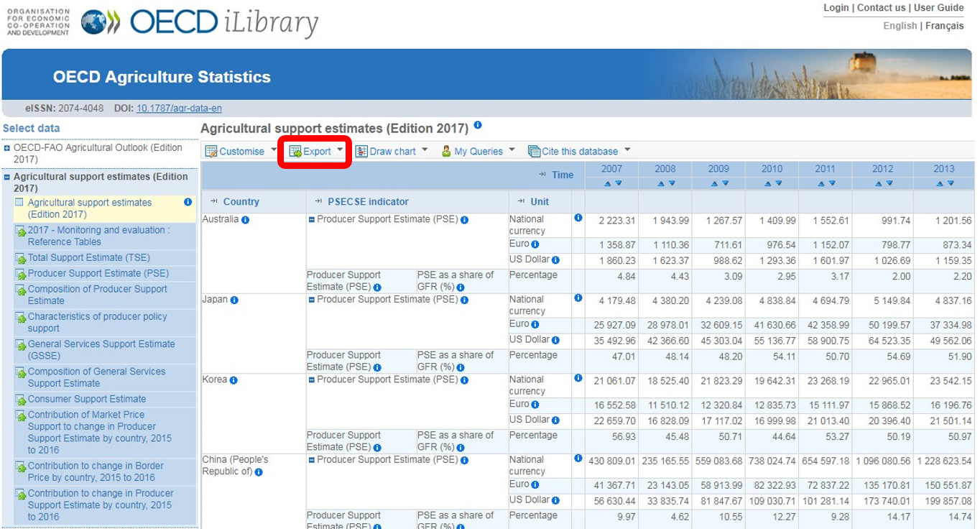
Task: Show info for selected sidebar dataset
Action: pos(188,203)
